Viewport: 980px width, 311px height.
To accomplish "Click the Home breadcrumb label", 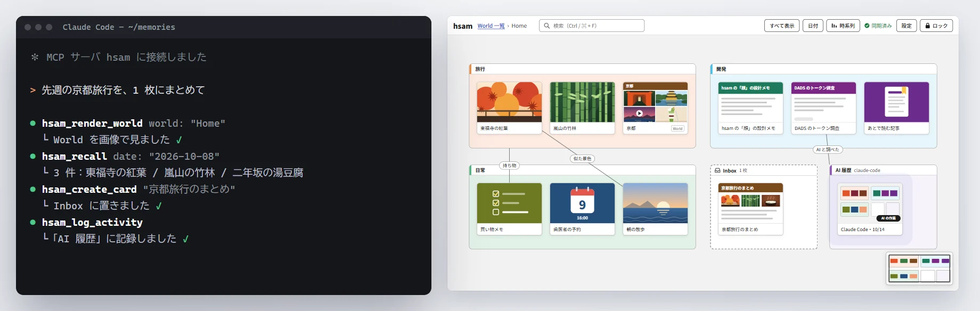I will tap(519, 26).
